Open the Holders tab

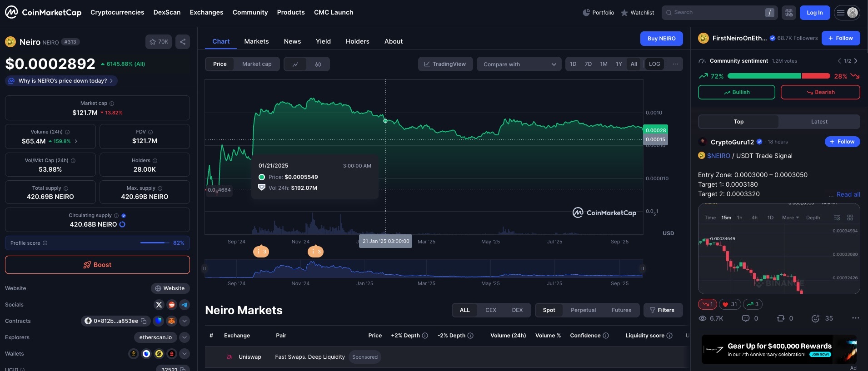(357, 41)
